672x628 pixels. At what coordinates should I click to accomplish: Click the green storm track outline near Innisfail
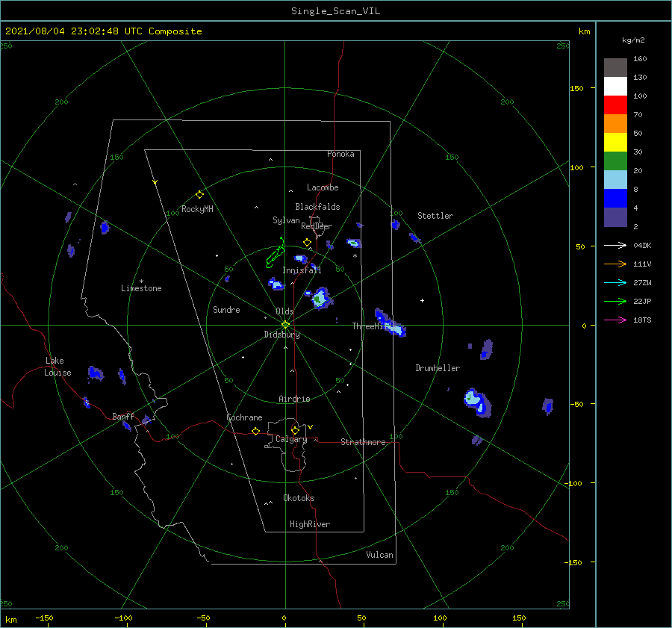click(x=275, y=254)
